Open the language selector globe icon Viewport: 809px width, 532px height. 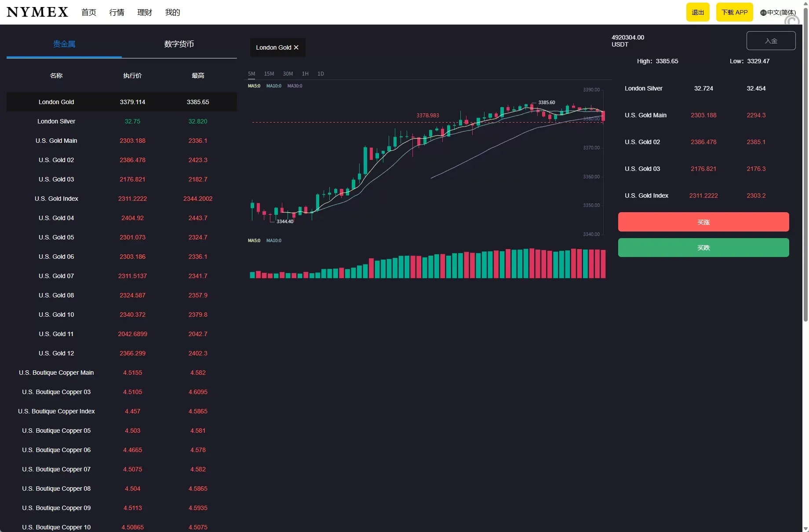click(x=763, y=13)
